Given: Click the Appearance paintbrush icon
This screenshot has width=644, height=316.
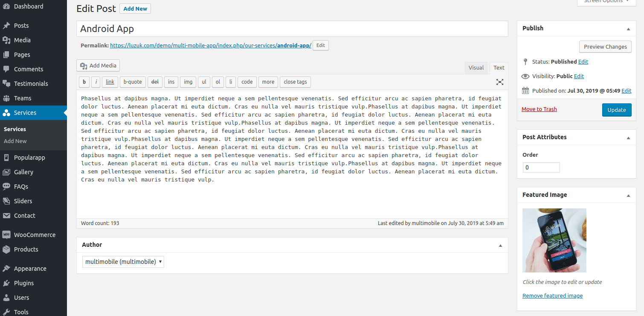Looking at the screenshot, I should [6, 269].
